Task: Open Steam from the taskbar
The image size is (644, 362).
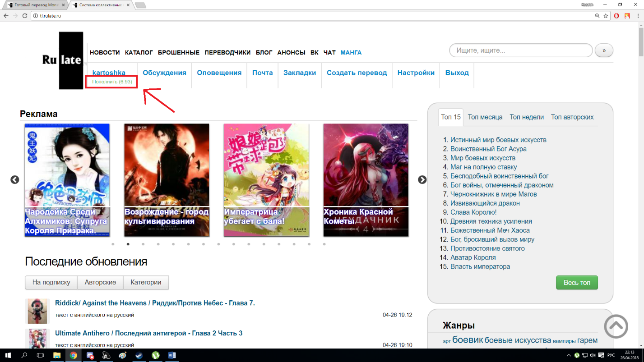Action: [139, 355]
